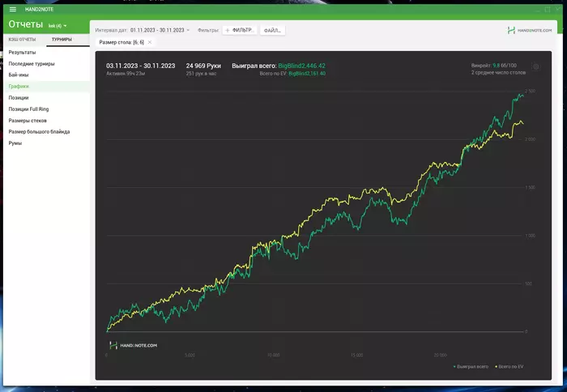The image size is (567, 392).
Task: Open the hamburger main menu
Action: 13,10
